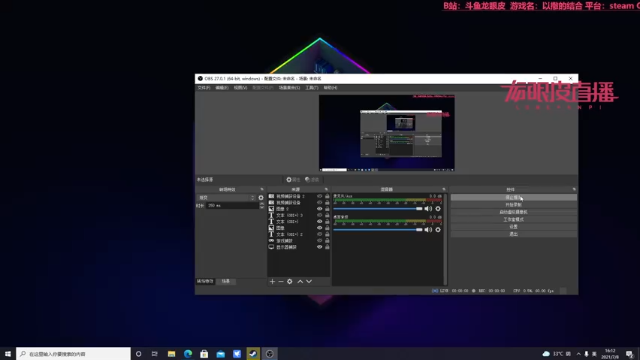Pop out the controls dock
640x360 pixels.
click(574, 189)
